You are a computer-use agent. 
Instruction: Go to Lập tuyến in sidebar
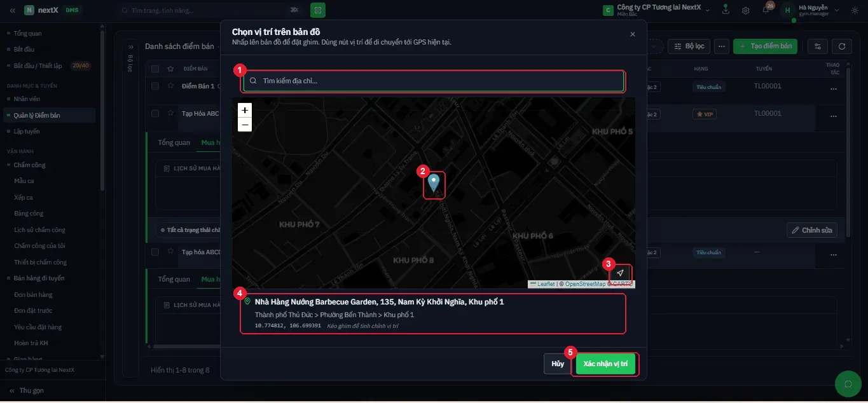click(27, 131)
